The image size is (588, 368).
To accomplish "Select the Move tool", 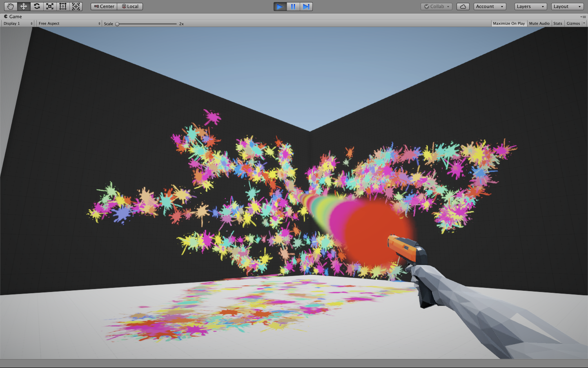I will [23, 7].
